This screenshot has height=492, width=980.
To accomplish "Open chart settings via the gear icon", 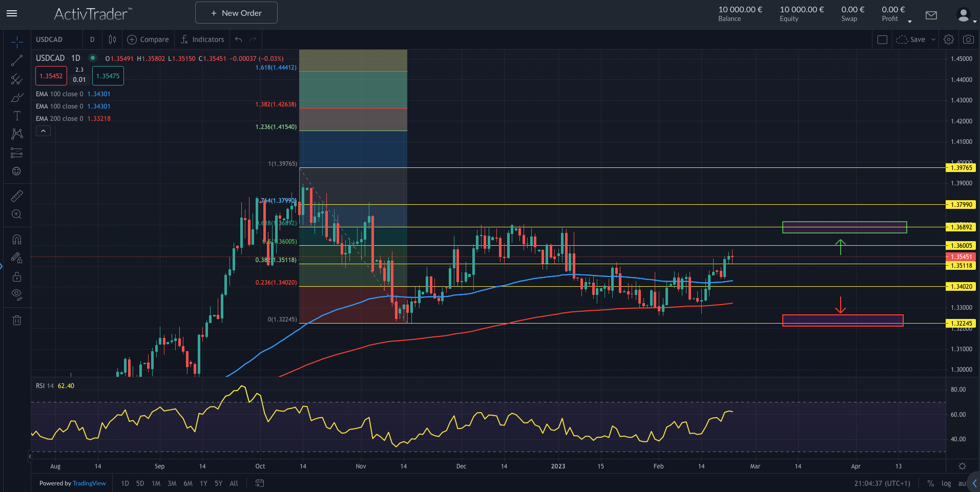I will (948, 39).
